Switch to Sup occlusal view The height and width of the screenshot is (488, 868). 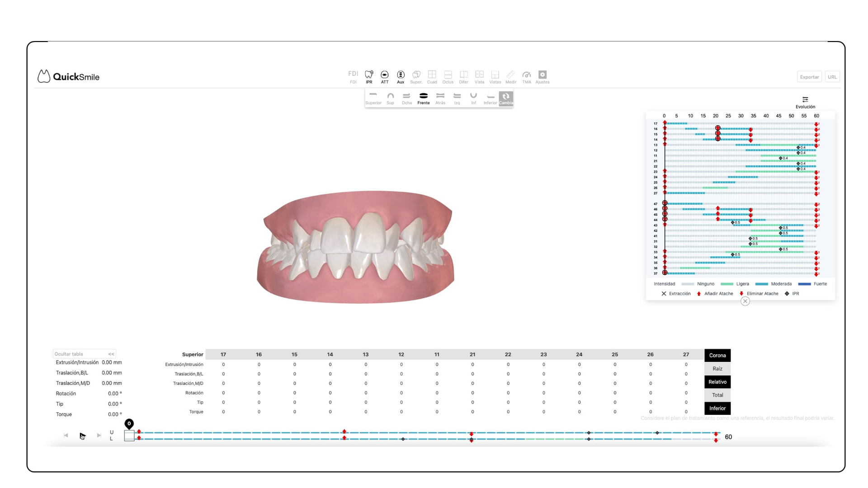pyautogui.click(x=390, y=99)
